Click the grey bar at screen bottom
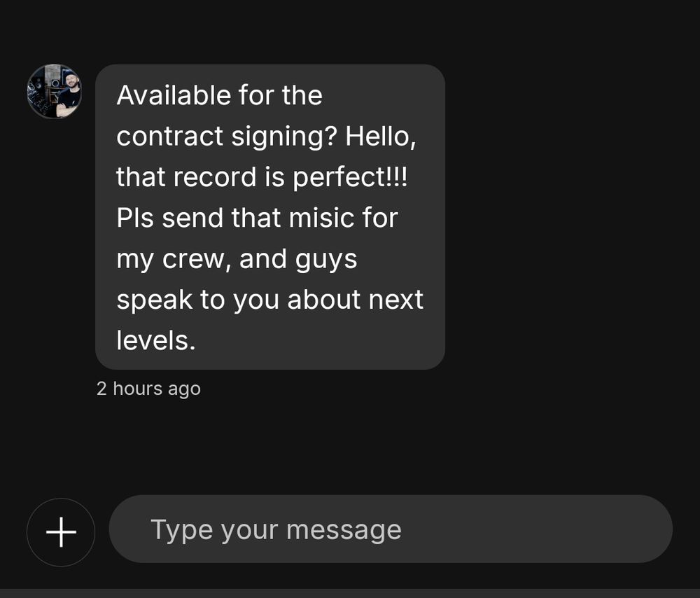This screenshot has height=598, width=700. 350,593
